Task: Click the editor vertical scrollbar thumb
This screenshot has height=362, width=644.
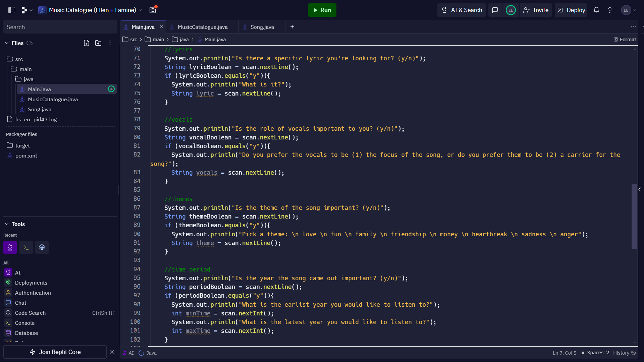Action: pos(634,216)
